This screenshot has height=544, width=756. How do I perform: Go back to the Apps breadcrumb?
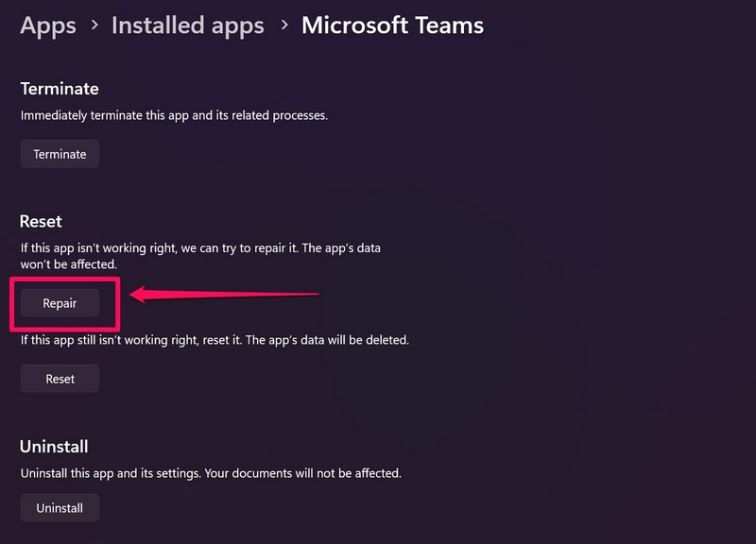pyautogui.click(x=47, y=25)
